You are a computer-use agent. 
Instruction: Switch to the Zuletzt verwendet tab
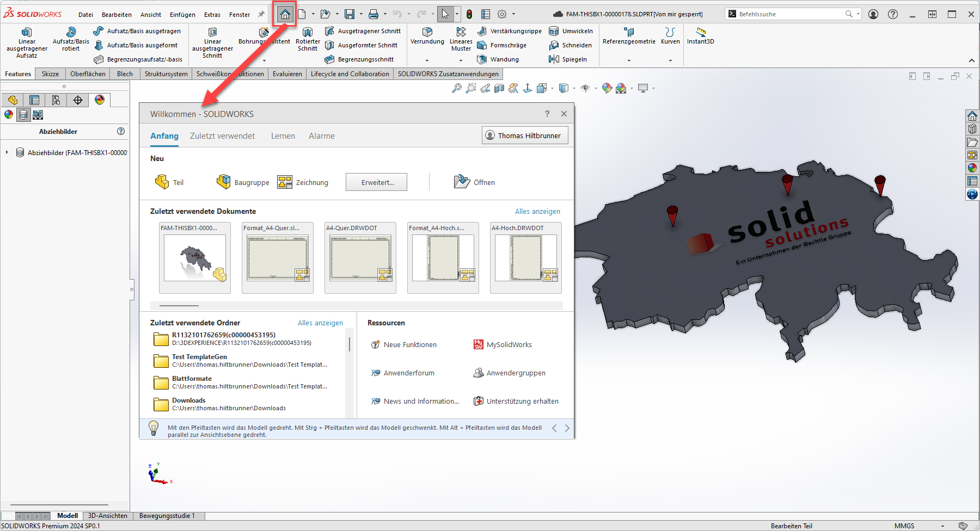pyautogui.click(x=222, y=136)
